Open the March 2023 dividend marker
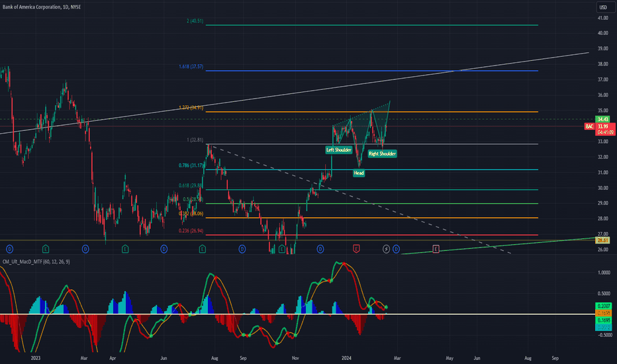 [85, 249]
